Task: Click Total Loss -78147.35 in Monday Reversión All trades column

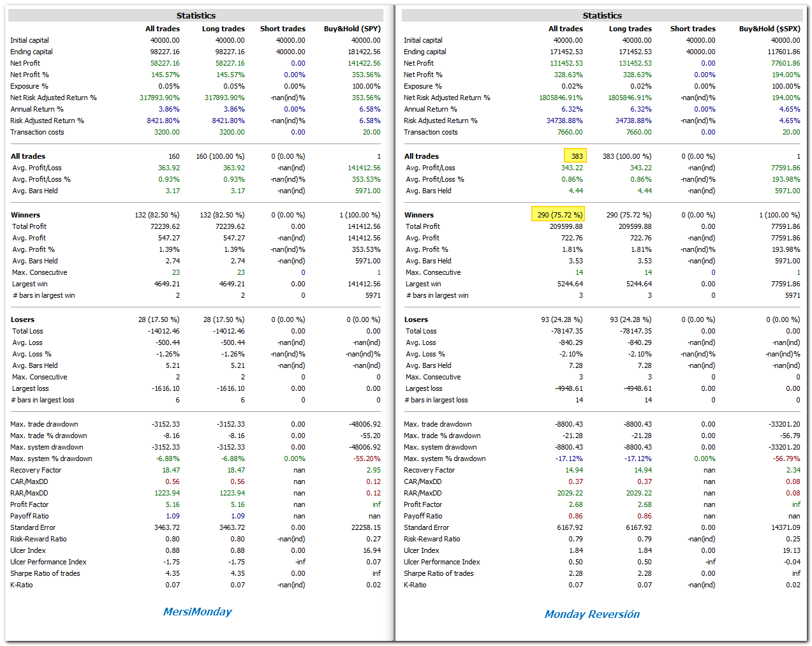Action: (x=567, y=331)
